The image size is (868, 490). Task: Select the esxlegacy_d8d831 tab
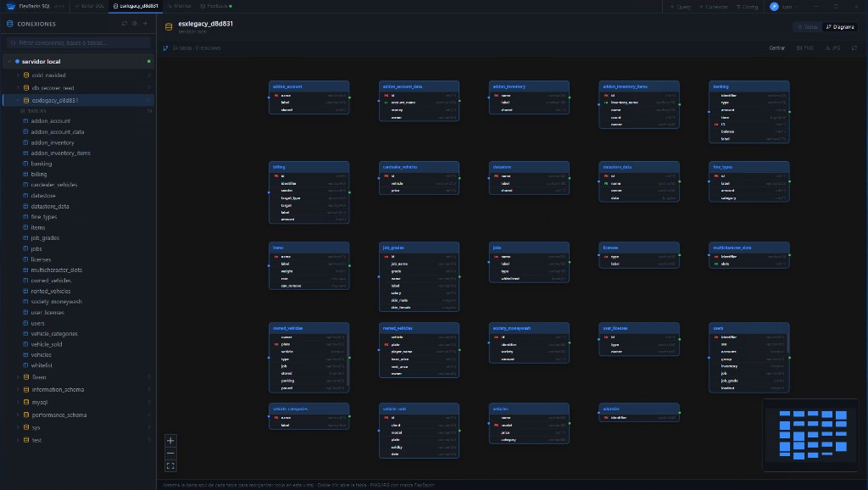(x=136, y=6)
